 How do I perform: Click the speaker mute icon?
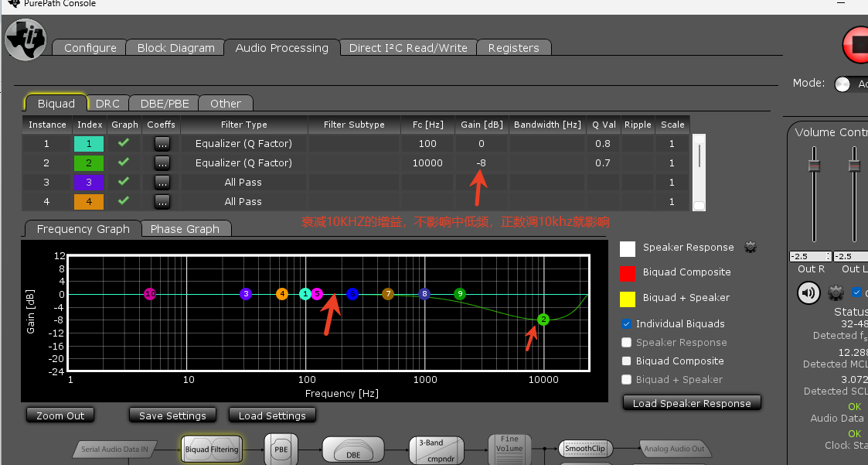pos(809,292)
